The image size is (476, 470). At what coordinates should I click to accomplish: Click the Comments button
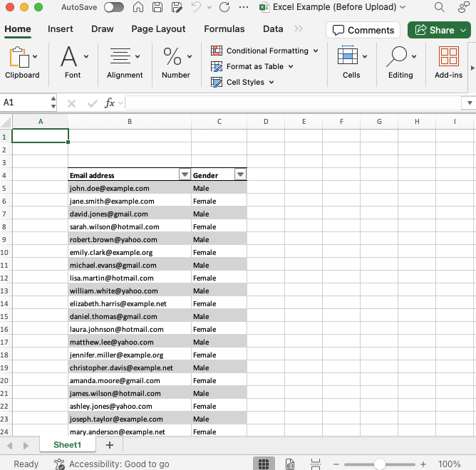pyautogui.click(x=363, y=30)
